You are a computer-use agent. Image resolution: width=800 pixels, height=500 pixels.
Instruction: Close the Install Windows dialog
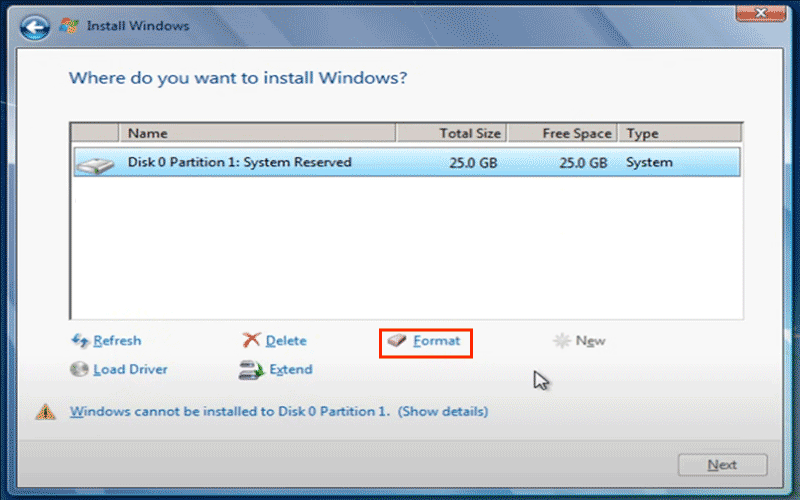pos(760,13)
